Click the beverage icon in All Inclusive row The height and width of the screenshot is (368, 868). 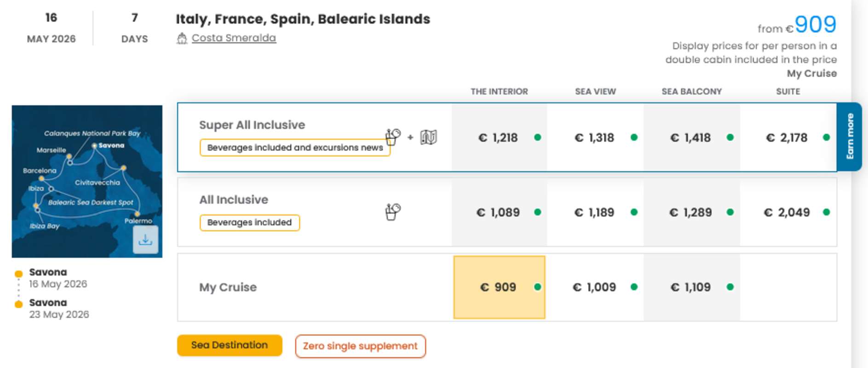click(392, 212)
